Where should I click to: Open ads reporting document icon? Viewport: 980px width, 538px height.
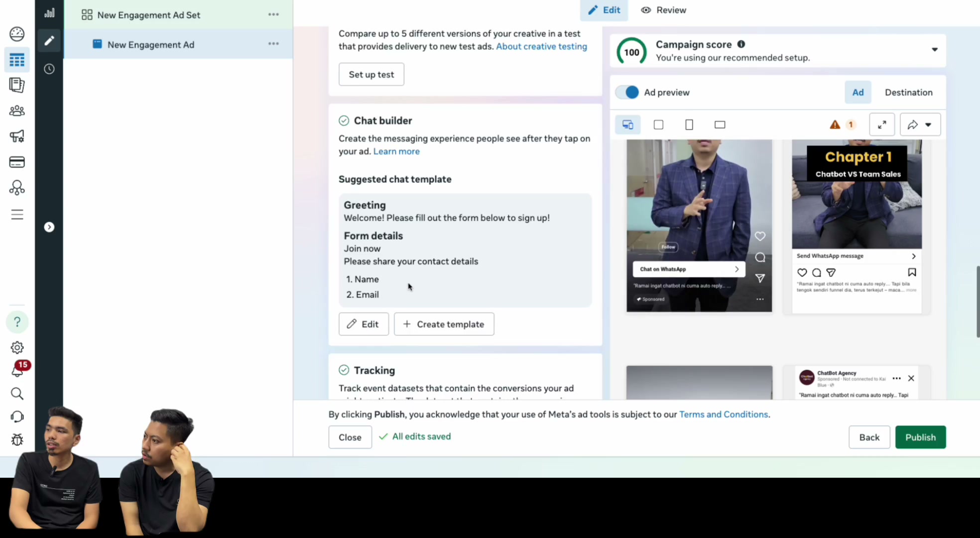click(17, 85)
